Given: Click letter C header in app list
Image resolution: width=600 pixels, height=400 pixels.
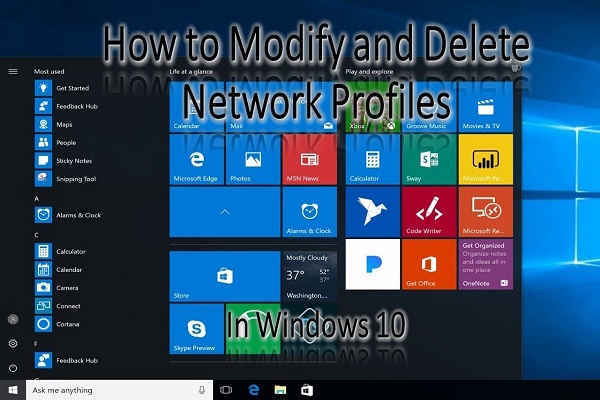Looking at the screenshot, I should click(x=37, y=235).
